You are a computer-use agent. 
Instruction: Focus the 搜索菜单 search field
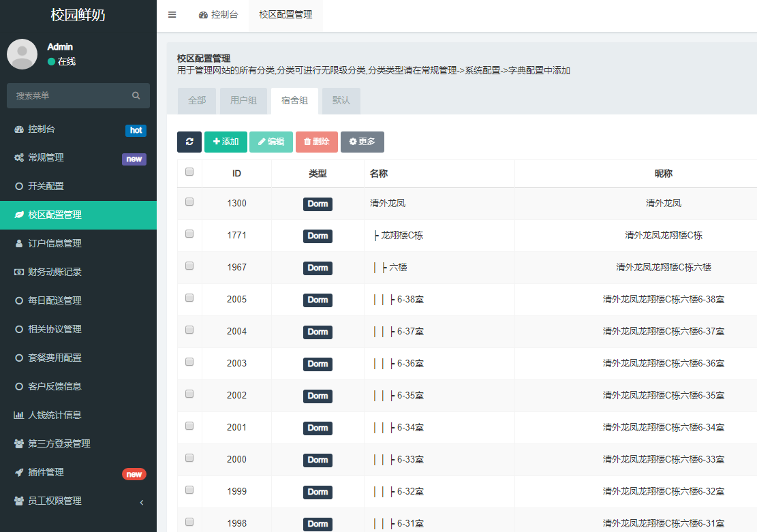[x=68, y=96]
